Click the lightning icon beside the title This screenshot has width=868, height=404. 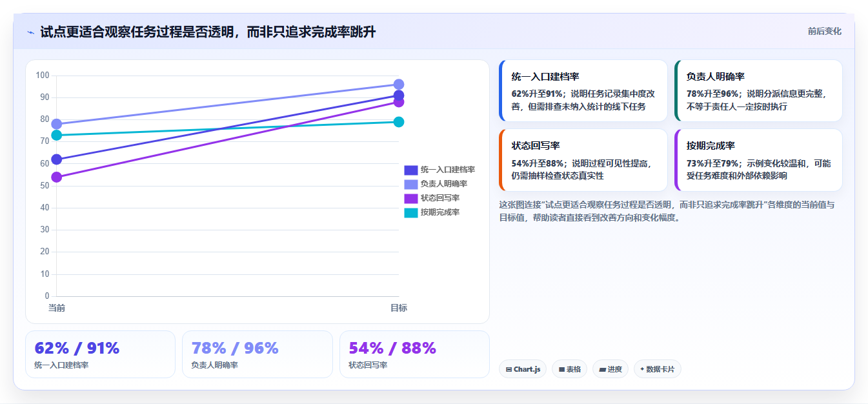30,32
